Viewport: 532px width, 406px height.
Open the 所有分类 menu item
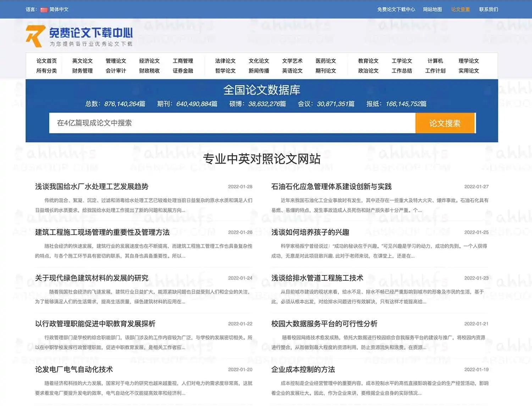click(x=46, y=70)
